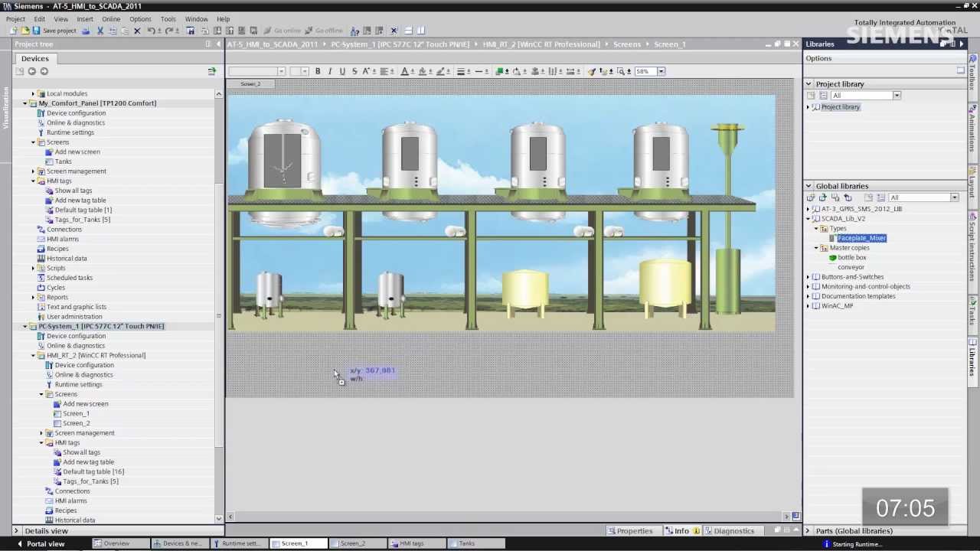Click the Delete X icon in main toolbar
980x551 pixels.
coord(137,31)
